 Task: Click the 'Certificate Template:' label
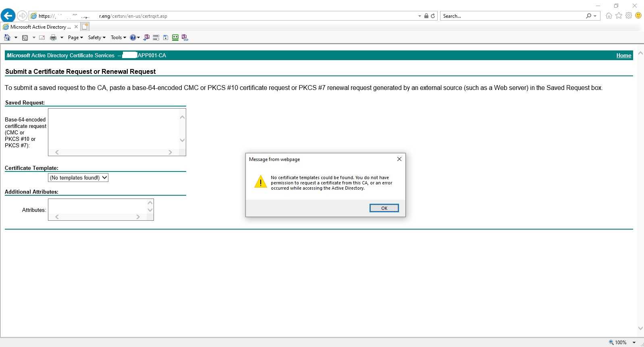tap(31, 168)
